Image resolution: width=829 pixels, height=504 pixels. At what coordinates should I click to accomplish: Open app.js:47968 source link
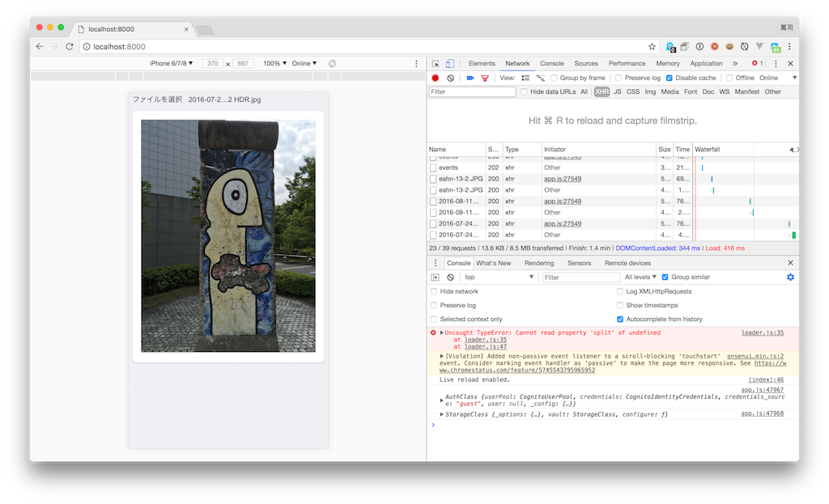pyautogui.click(x=763, y=413)
